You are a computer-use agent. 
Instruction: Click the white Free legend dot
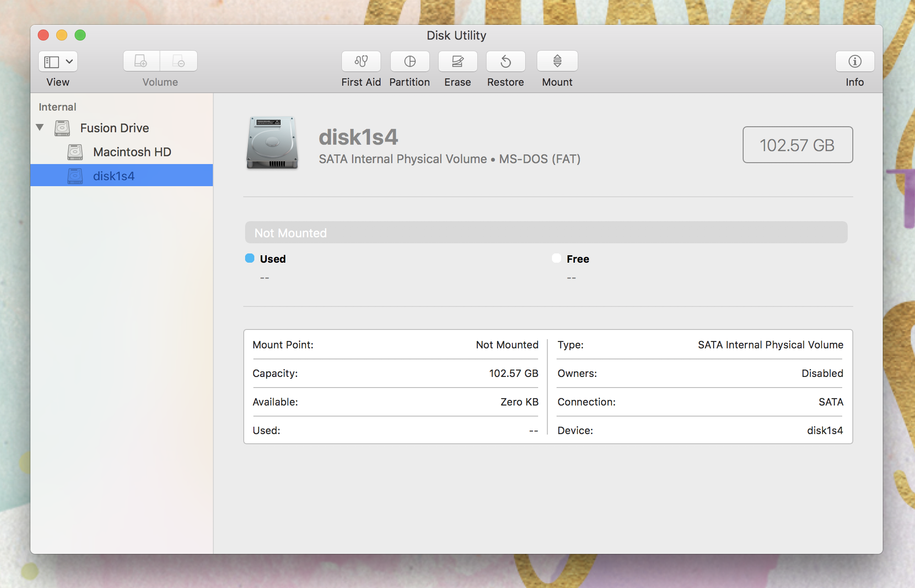tap(557, 258)
